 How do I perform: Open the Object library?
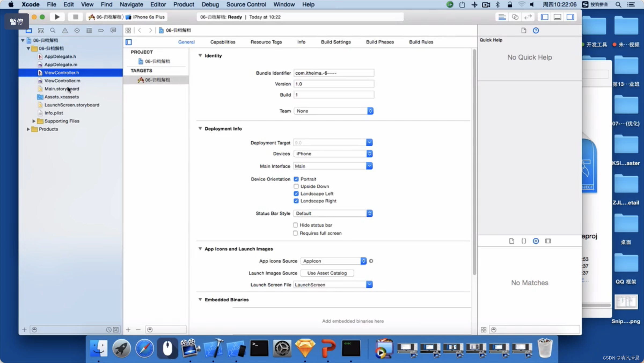tap(536, 241)
